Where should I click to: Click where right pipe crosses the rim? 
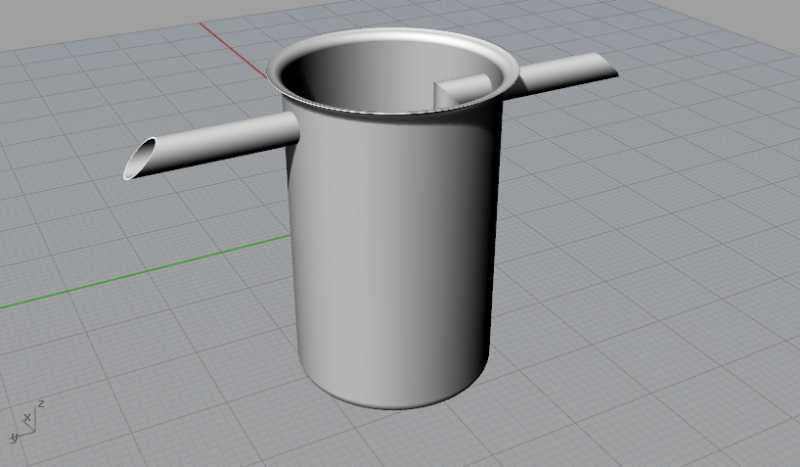510,80
